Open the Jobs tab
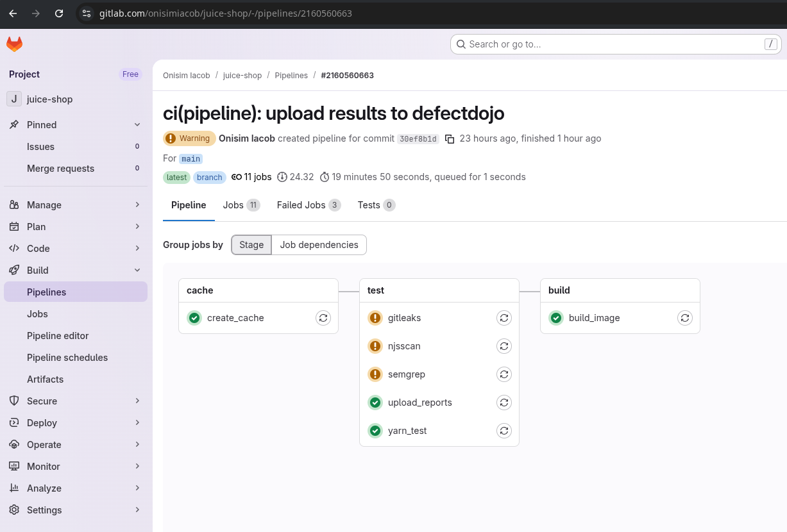Viewport: 787px width, 532px height. pos(241,205)
